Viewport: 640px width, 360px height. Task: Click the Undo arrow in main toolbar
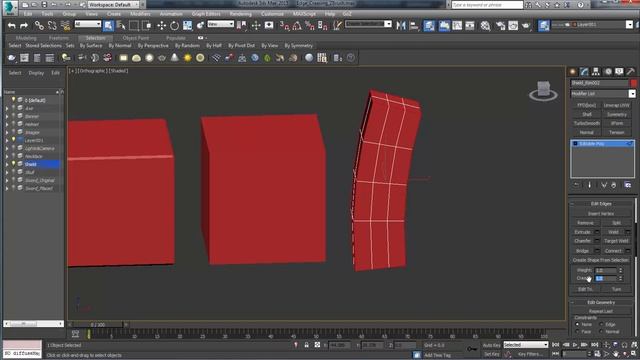tap(11, 26)
